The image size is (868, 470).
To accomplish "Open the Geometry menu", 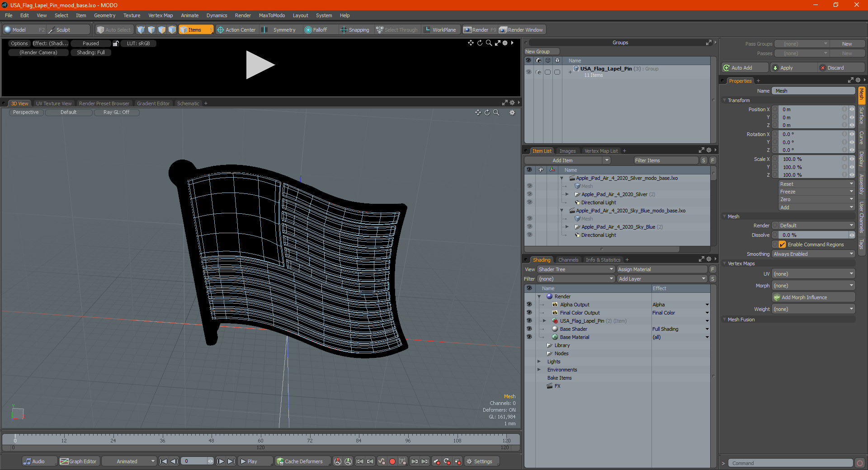I will click(x=104, y=15).
